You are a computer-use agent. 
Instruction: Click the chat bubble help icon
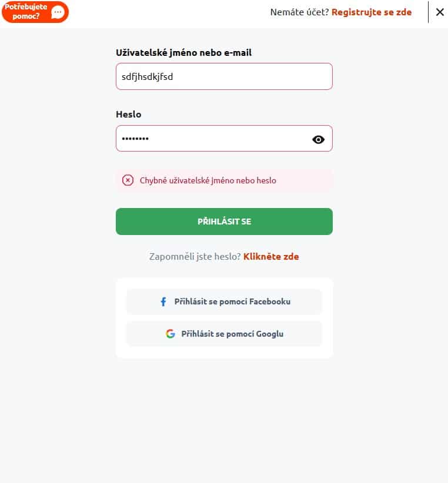[58, 12]
